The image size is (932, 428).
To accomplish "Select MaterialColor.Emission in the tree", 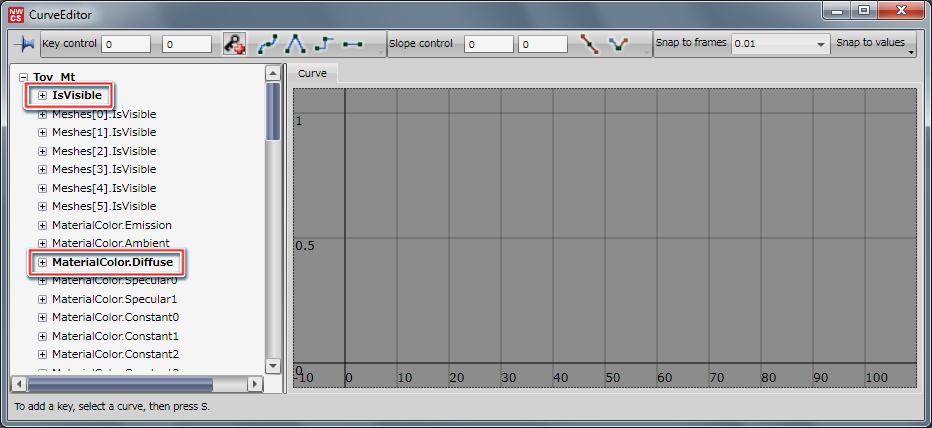I will (111, 225).
